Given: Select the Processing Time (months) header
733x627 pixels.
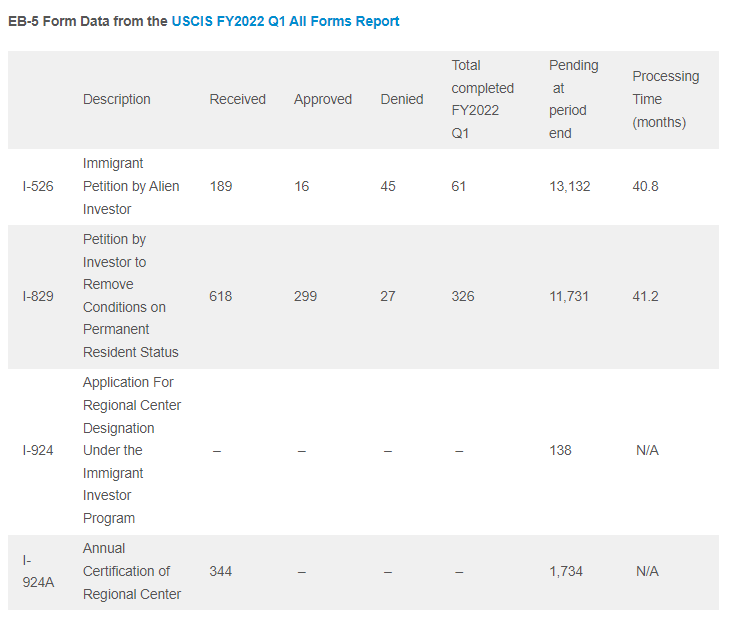Looking at the screenshot, I should 665,99.
